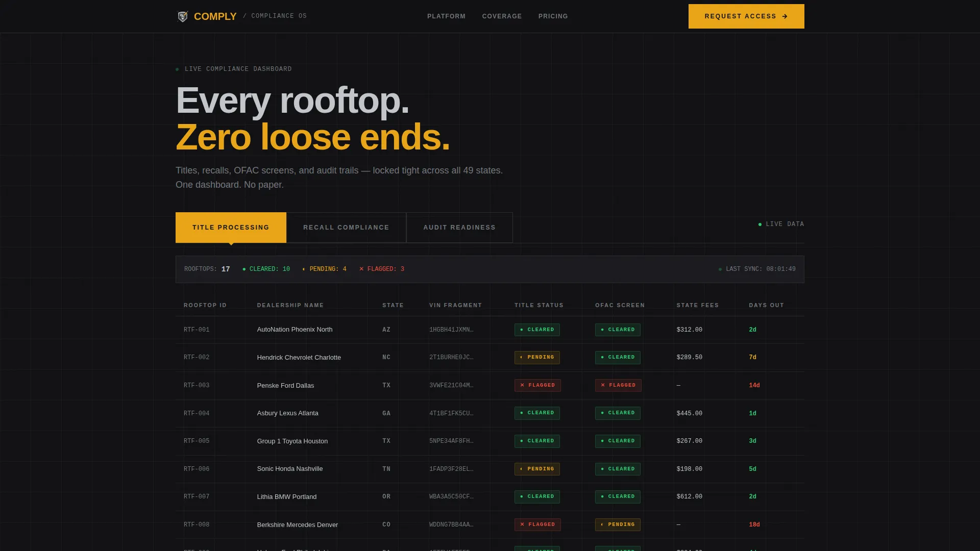The width and height of the screenshot is (980, 551).
Task: Click the arrow icon in Request Access
Action: point(785,16)
